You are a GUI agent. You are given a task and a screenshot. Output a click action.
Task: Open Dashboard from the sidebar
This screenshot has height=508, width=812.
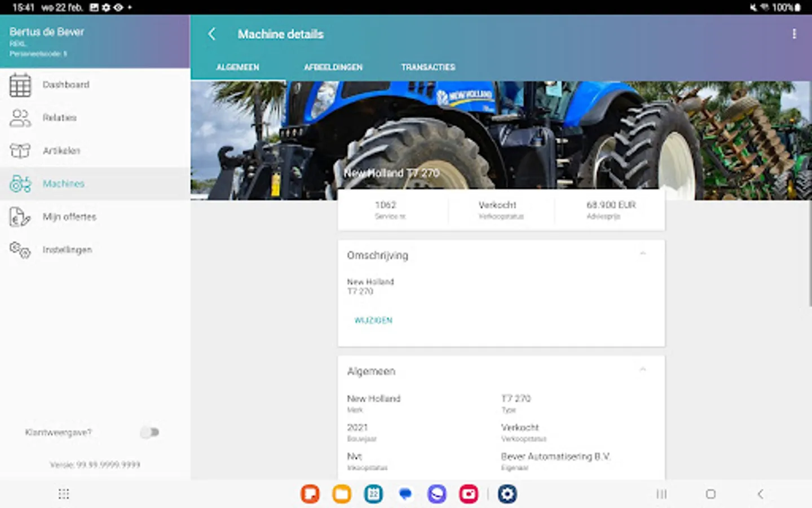pyautogui.click(x=95, y=85)
